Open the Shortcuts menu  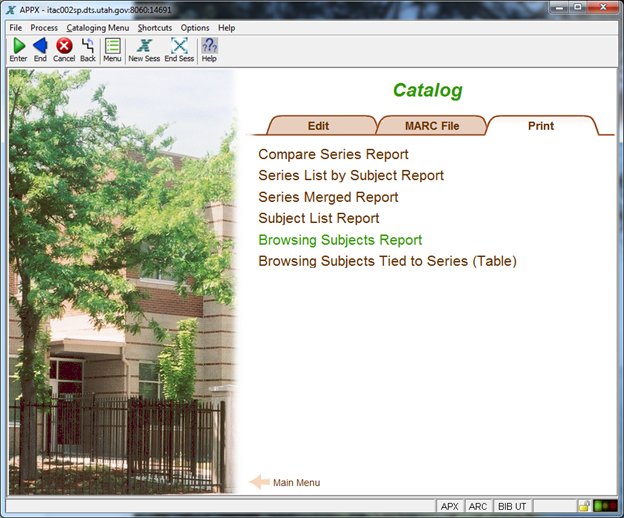154,28
